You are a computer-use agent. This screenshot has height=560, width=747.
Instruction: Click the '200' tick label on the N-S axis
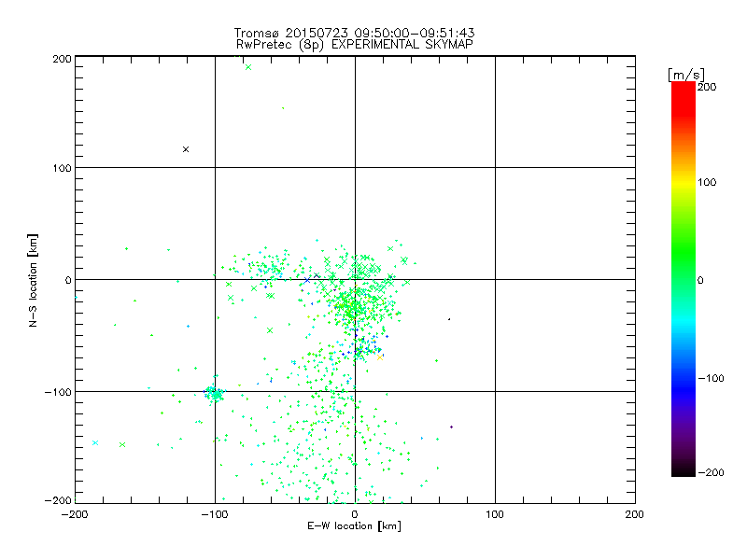pyautogui.click(x=62, y=59)
